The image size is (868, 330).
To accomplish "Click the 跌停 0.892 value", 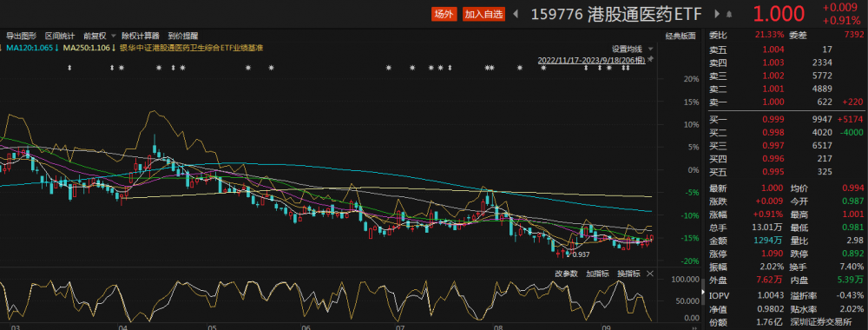I will click(853, 254).
